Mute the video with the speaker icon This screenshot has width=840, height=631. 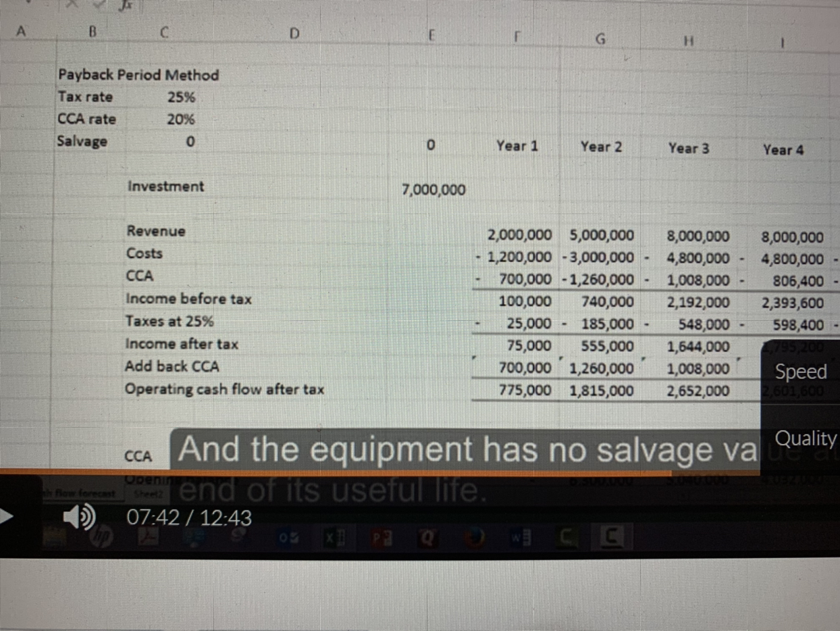tap(80, 519)
